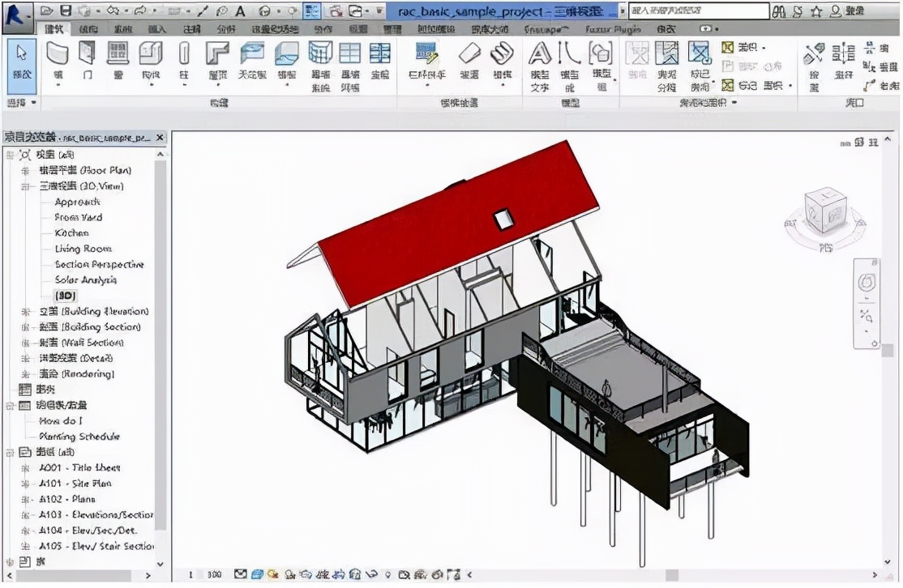903x588 pixels.
Task: Select the Model Text tool
Action: pyautogui.click(x=538, y=69)
